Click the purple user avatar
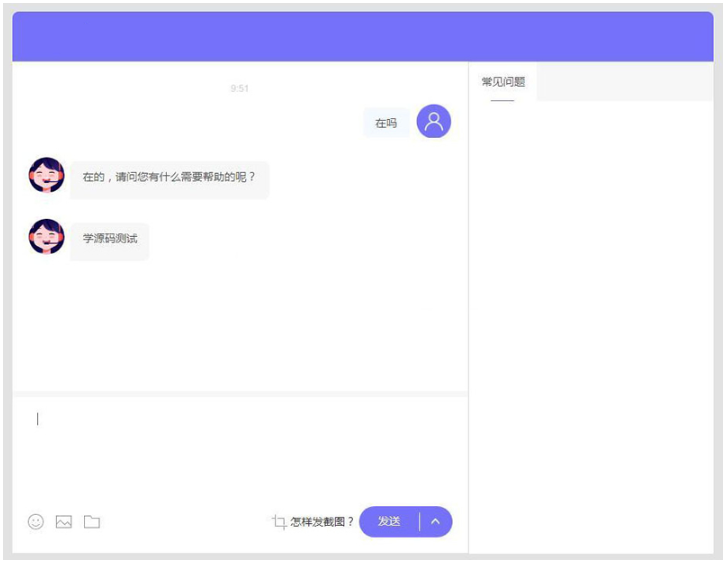The height and width of the screenshot is (564, 728). [433, 121]
